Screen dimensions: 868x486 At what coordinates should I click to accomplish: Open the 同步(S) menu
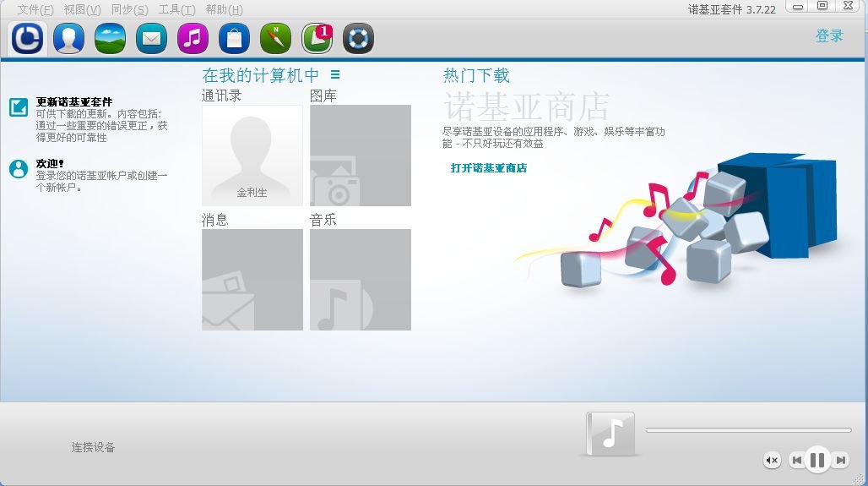tap(129, 10)
